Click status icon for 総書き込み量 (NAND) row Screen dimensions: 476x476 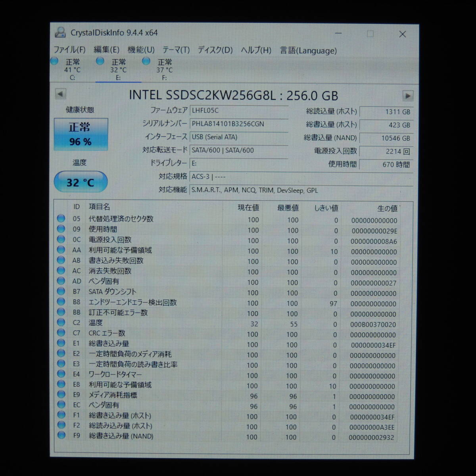61,436
